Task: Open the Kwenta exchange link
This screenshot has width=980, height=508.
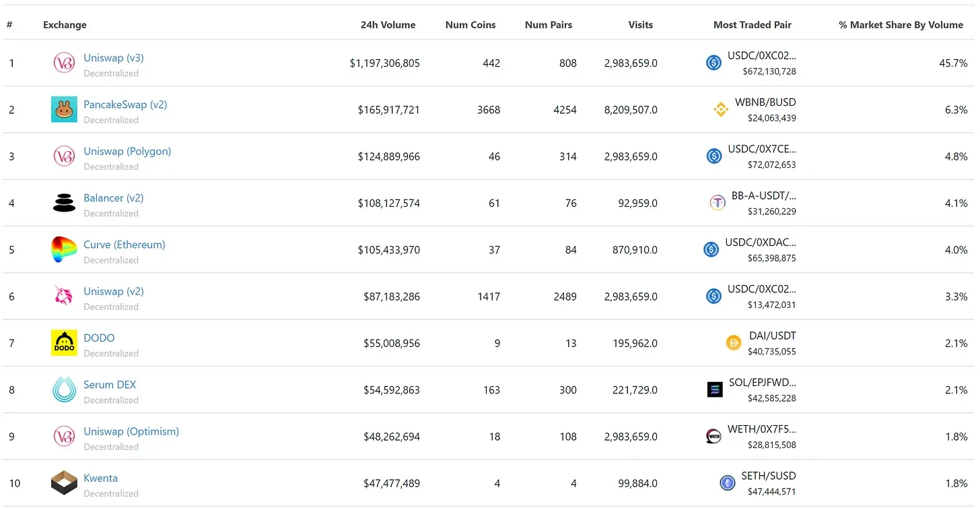Action: [100, 478]
